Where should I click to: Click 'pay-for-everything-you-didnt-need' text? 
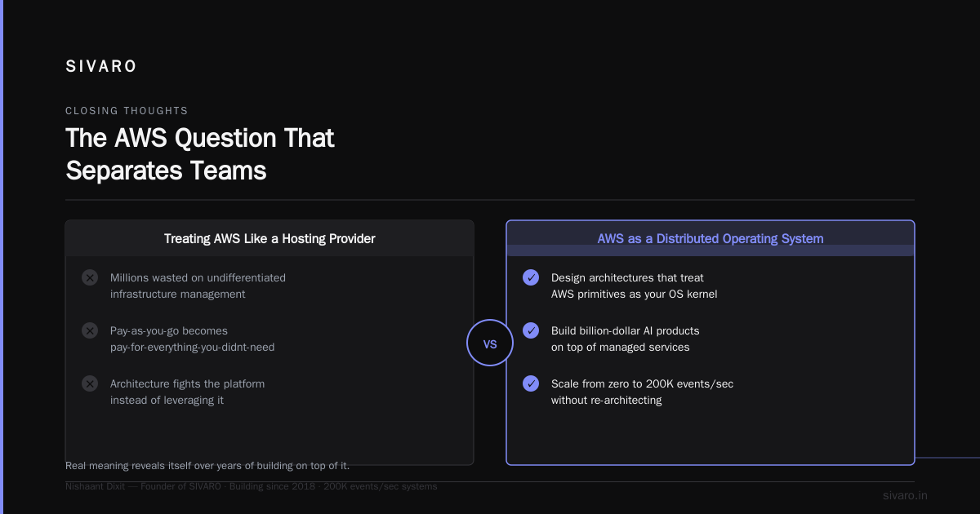coord(193,347)
